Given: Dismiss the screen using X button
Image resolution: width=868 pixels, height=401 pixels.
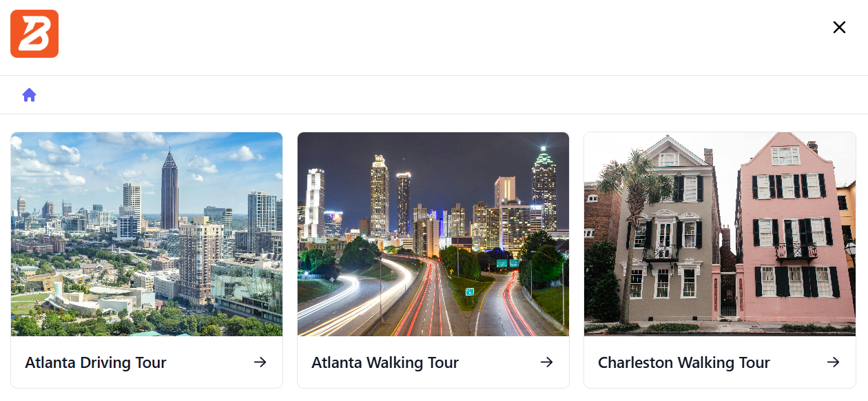Looking at the screenshot, I should [x=839, y=27].
